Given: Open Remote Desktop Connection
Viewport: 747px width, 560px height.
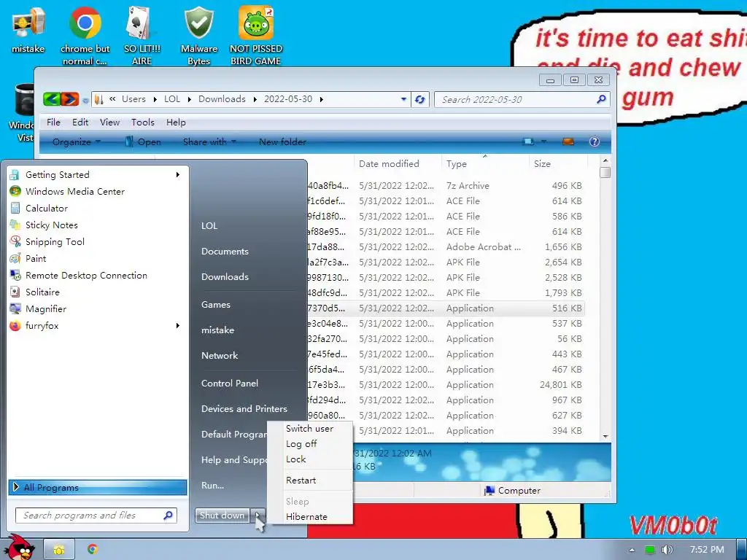Looking at the screenshot, I should (x=98, y=275).
